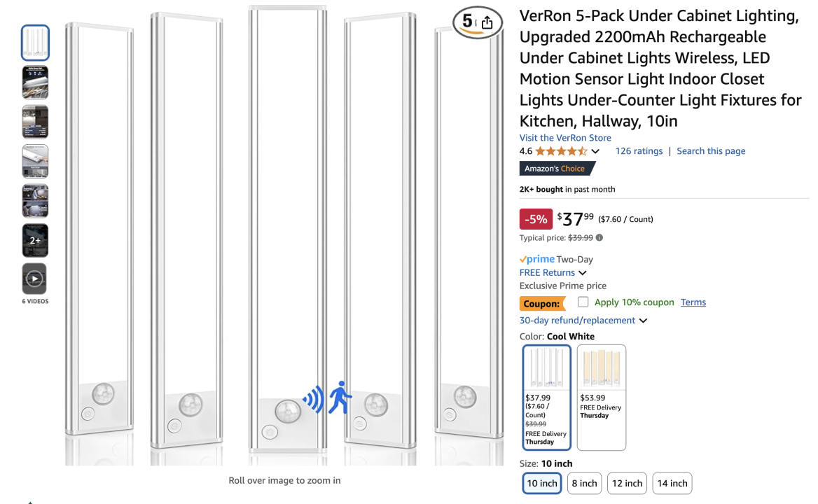Open the 126 ratings link
818x504 pixels.
639,151
